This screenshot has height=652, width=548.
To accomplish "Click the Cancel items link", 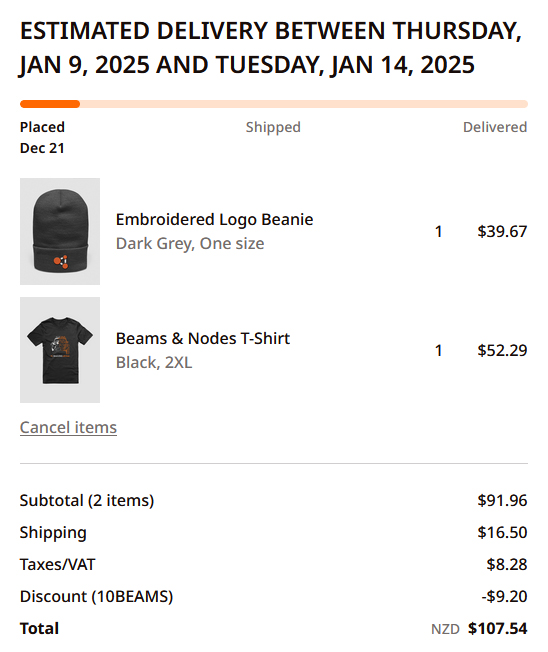I will [68, 427].
